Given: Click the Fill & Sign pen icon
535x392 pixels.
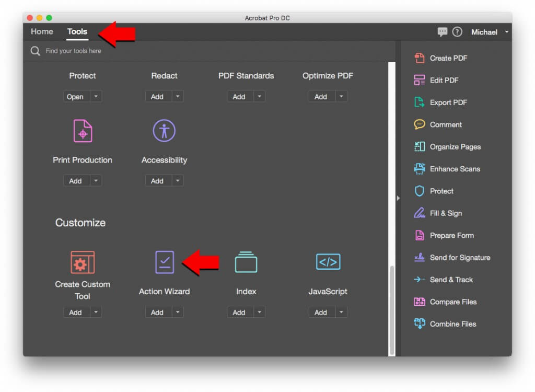Looking at the screenshot, I should pyautogui.click(x=420, y=213).
